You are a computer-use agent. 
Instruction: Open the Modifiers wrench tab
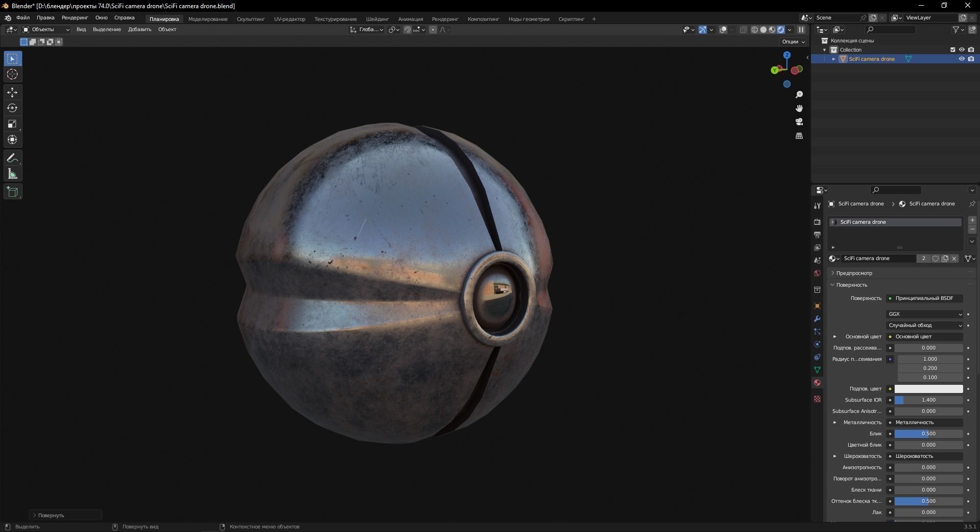tap(817, 318)
